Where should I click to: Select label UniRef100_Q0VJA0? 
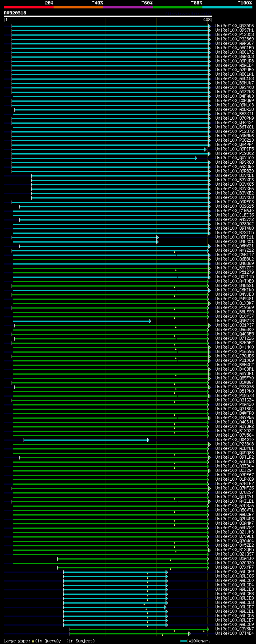pos(234,158)
